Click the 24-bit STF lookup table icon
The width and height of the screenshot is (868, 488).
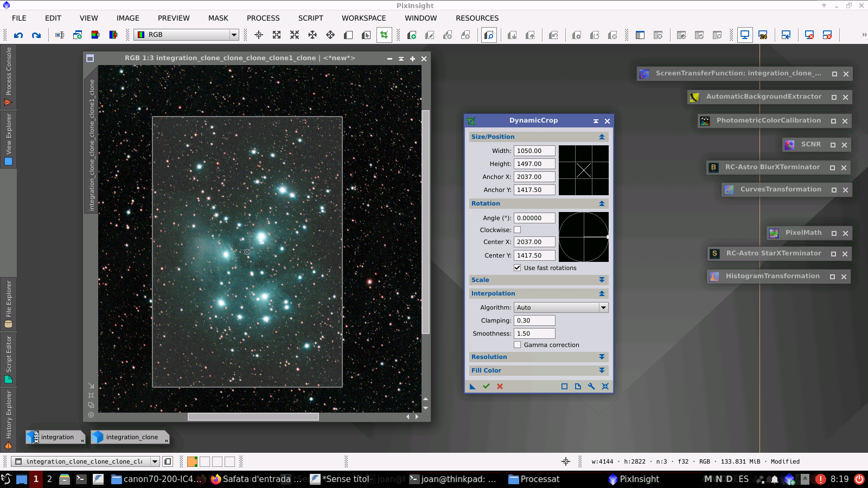point(763,35)
